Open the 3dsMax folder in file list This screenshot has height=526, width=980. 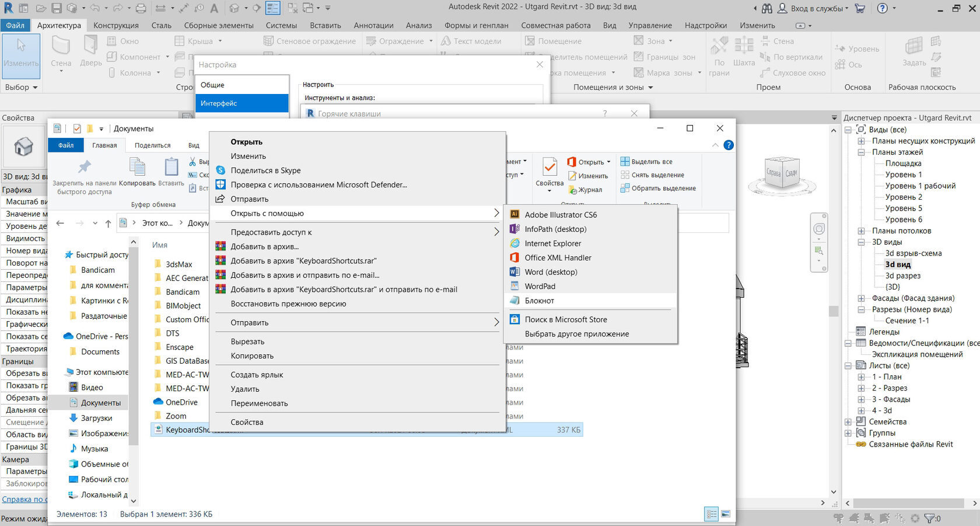pyautogui.click(x=178, y=264)
